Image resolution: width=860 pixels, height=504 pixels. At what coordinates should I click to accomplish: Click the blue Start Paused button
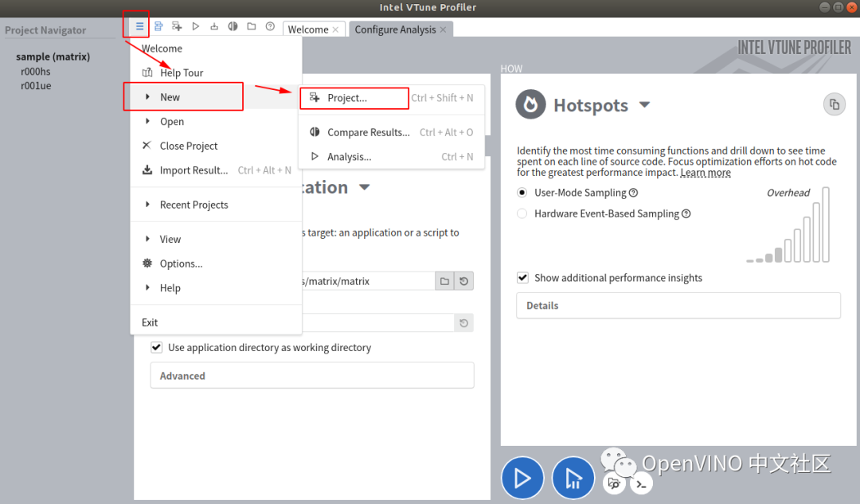573,479
